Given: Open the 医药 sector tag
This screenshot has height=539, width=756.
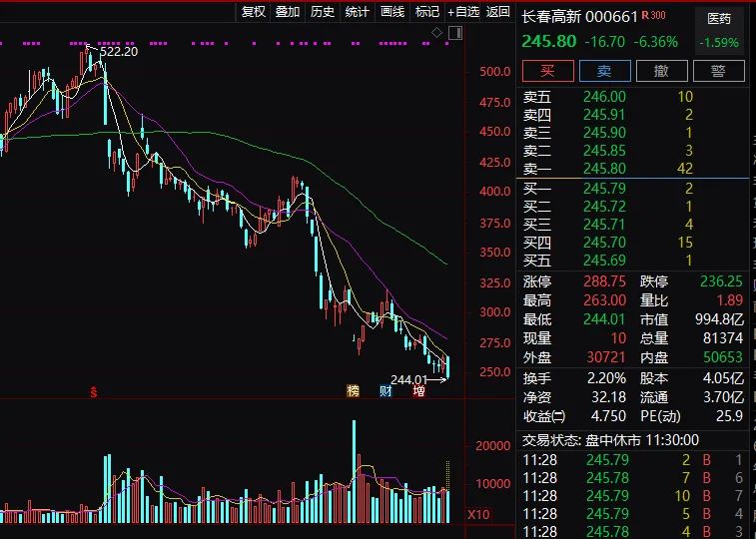Looking at the screenshot, I should point(719,18).
